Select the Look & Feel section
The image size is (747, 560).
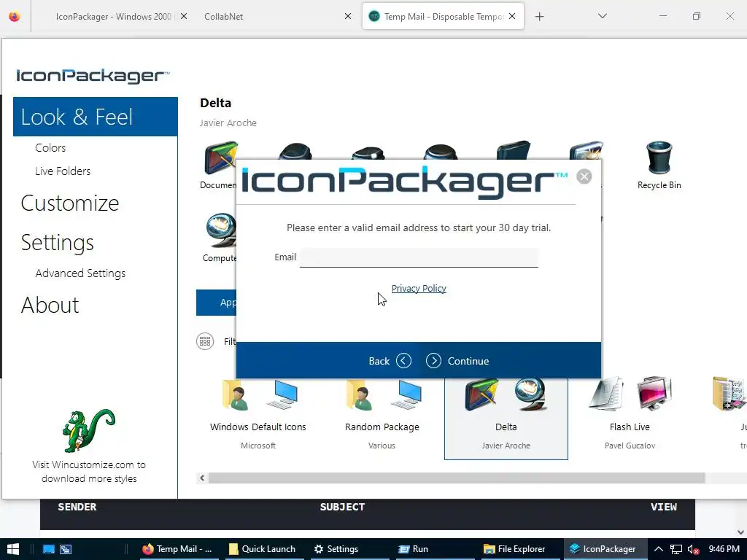96,117
